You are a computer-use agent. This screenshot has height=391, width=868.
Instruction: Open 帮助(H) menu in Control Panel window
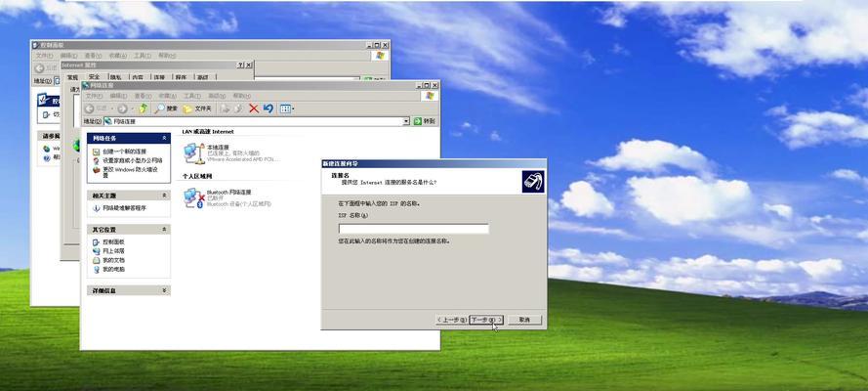[x=167, y=56]
